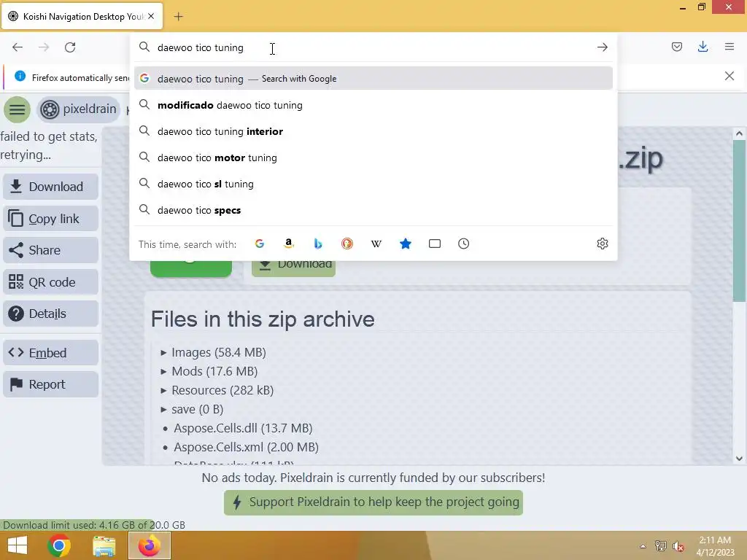Screen dimensions: 747x560
Task: Search open tabs using the tabs icon
Action: click(435, 244)
